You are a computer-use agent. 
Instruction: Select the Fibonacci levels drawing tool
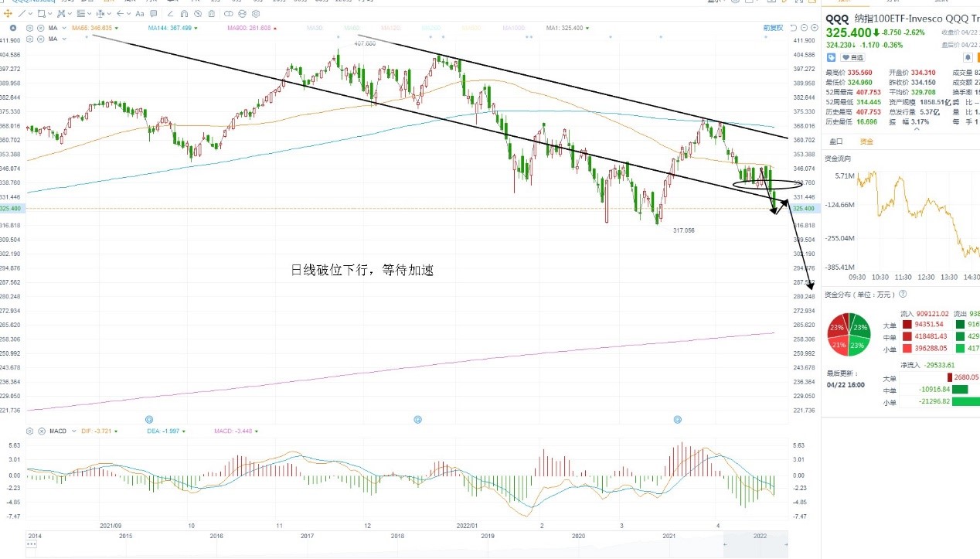81,13
